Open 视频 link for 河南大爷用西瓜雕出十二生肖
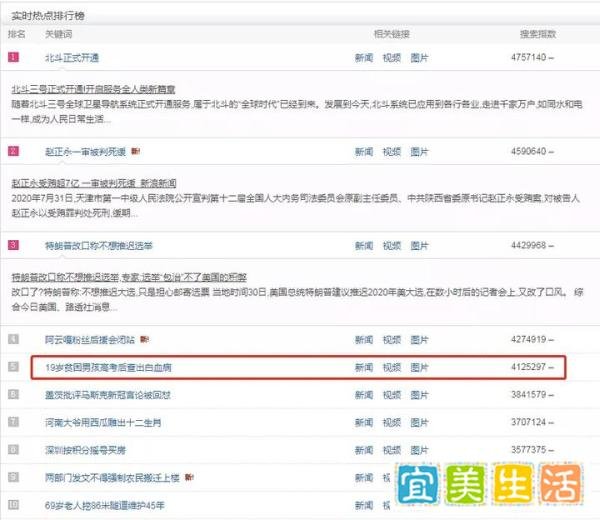This screenshot has width=600, height=520. [x=392, y=423]
